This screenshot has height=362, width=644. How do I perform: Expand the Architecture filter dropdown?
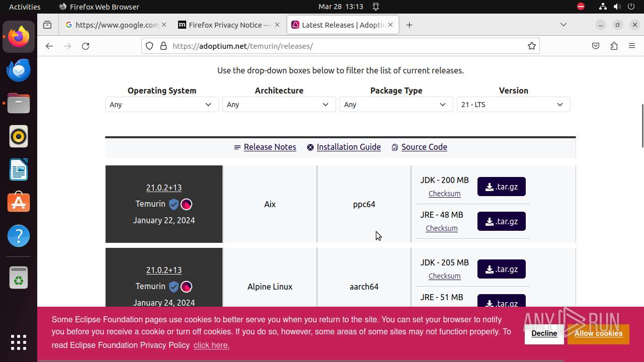[x=279, y=105]
